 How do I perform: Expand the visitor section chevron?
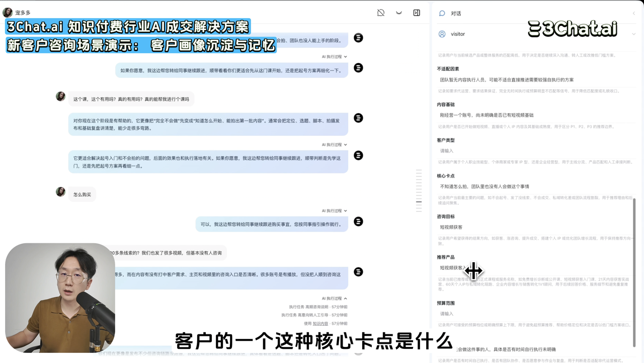click(x=633, y=34)
